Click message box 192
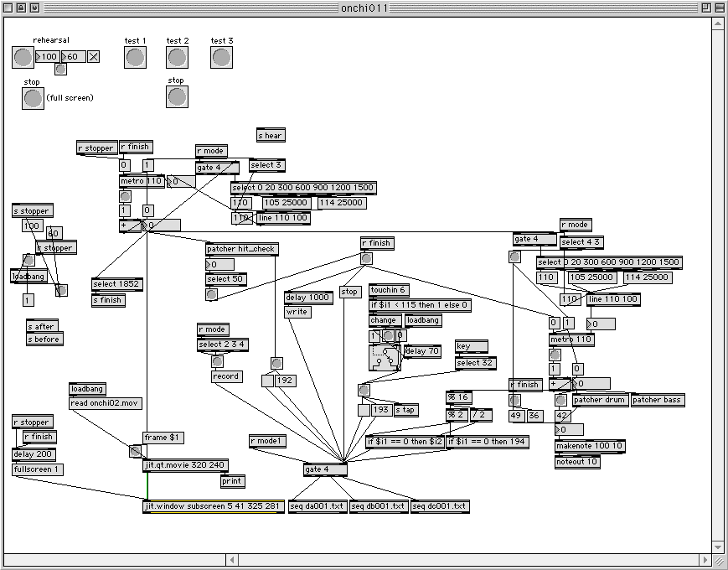Viewport: 728px width, 570px height. click(285, 381)
